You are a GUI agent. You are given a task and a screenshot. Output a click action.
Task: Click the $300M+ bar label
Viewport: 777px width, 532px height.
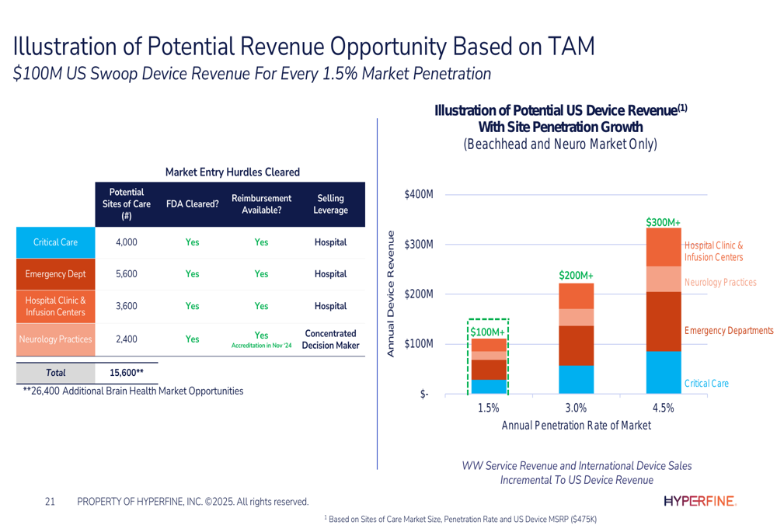click(663, 222)
